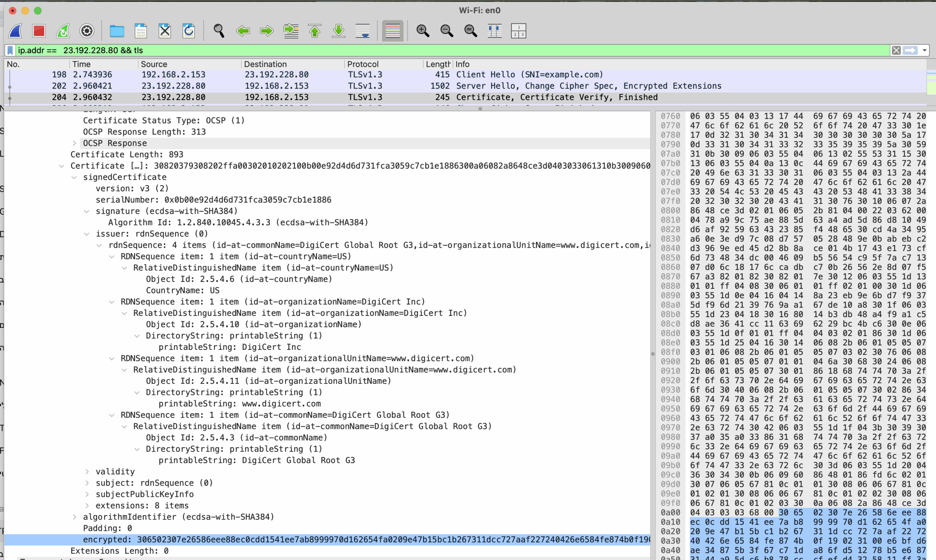
Task: Click into the display filter field
Action: click(453, 50)
